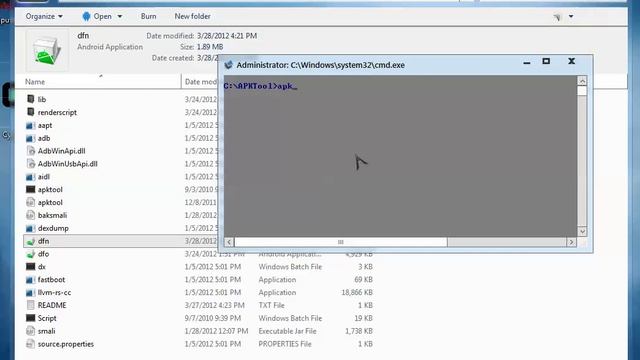Click the cmd horizontal scrollbar thumb
The width and height of the screenshot is (640, 360).
tap(341, 242)
